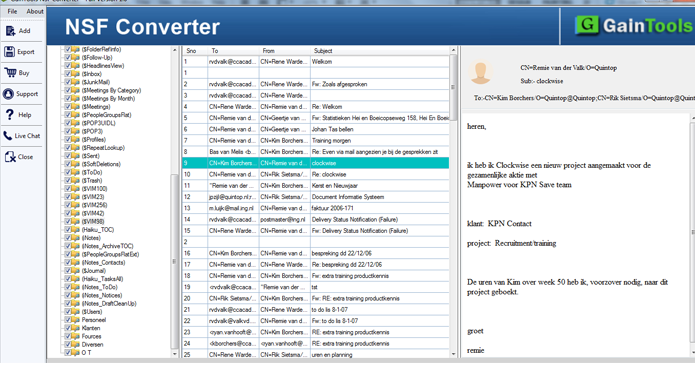The width and height of the screenshot is (695, 366).
Task: Click the ($Profiles) folder icon
Action: coord(76,140)
